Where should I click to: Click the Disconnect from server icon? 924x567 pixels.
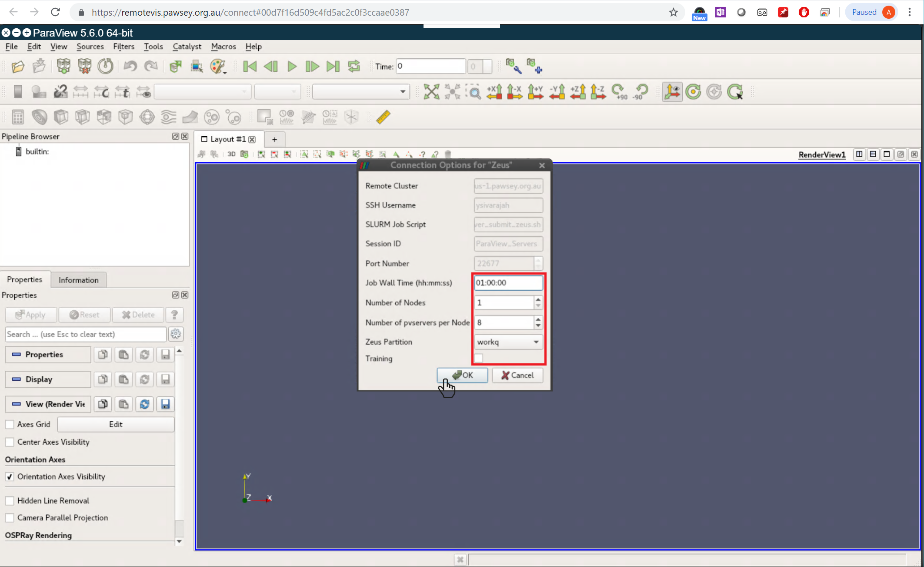pos(84,67)
